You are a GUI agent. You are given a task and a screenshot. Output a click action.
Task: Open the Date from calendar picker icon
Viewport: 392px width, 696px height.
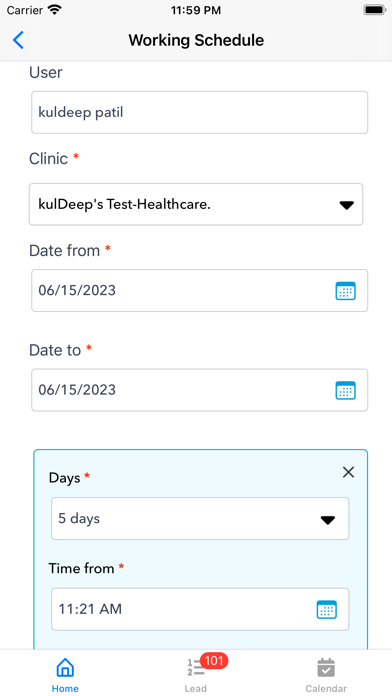click(x=345, y=291)
